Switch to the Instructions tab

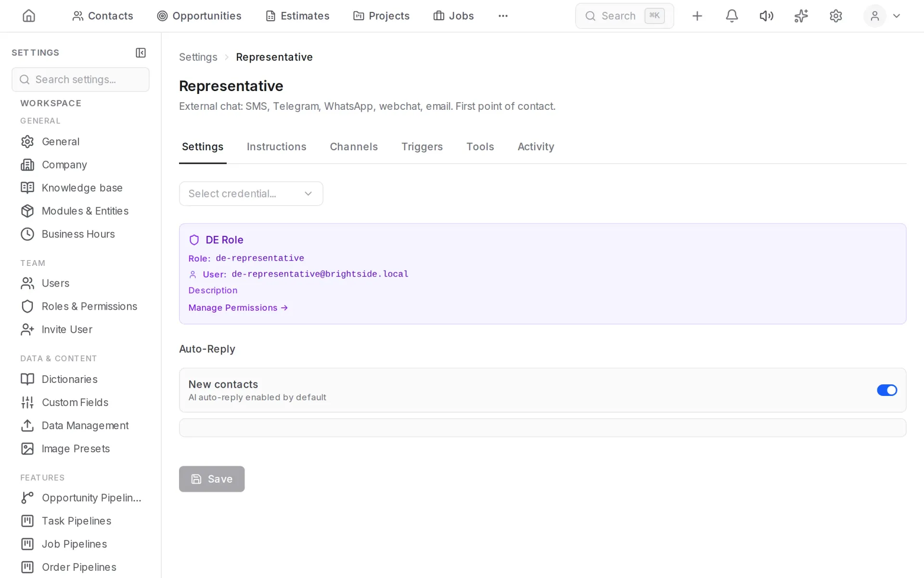coord(276,147)
